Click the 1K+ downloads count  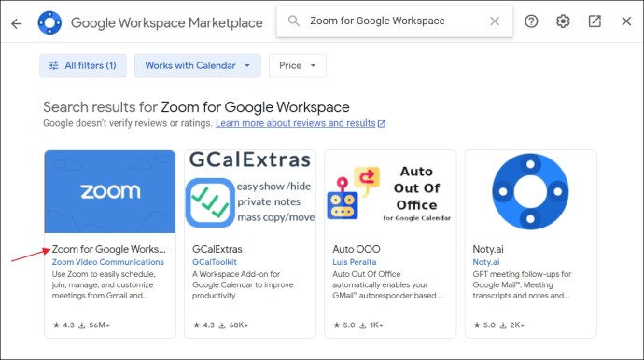377,325
